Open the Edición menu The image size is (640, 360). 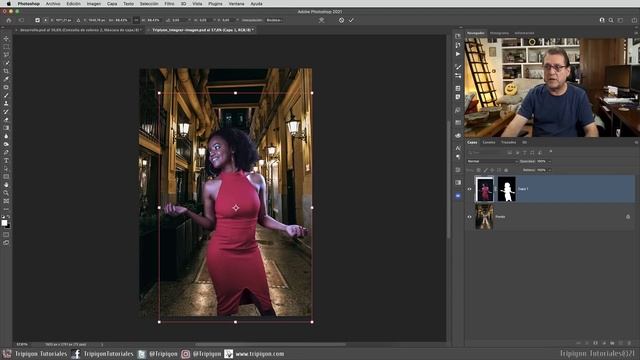tap(73, 4)
